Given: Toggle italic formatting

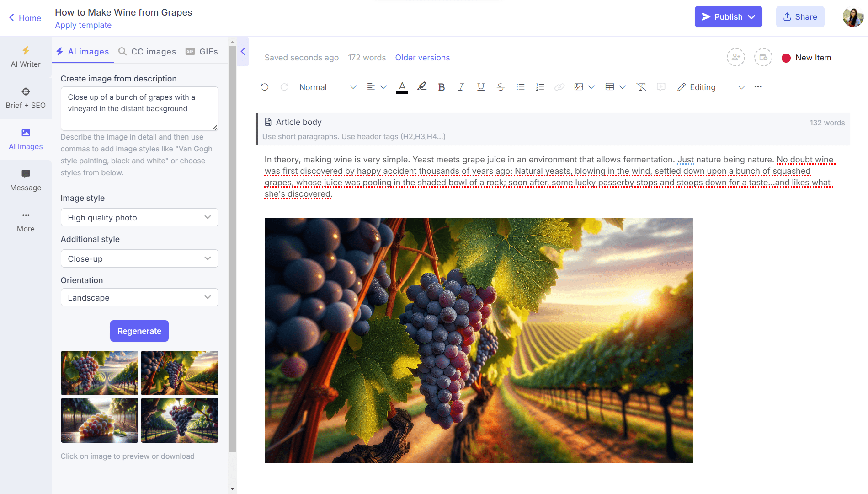Looking at the screenshot, I should pos(461,87).
